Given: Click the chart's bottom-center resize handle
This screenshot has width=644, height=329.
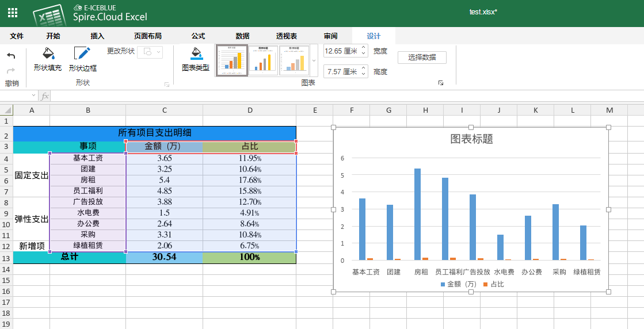Looking at the screenshot, I should tap(471, 292).
